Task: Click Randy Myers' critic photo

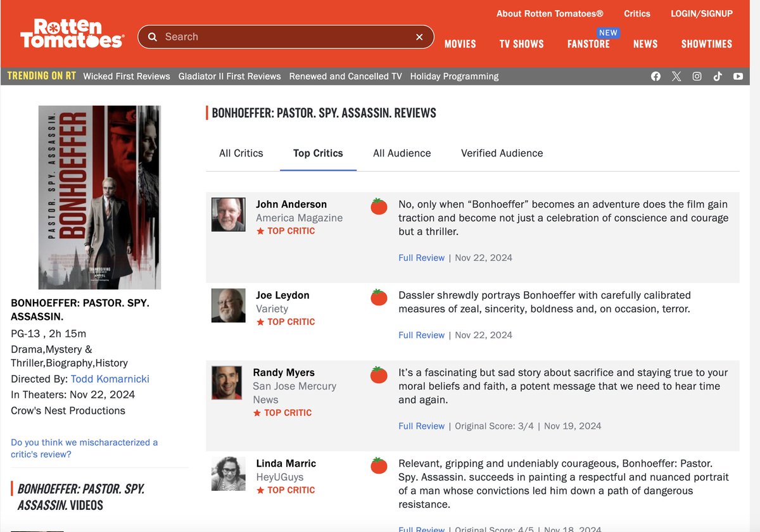Action: click(x=227, y=383)
